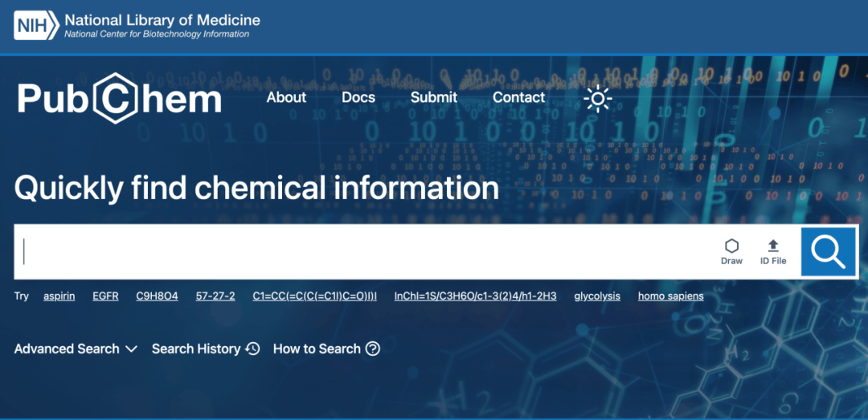Screen dimensions: 868x420
Task: Open the Contact page
Action: point(518,97)
